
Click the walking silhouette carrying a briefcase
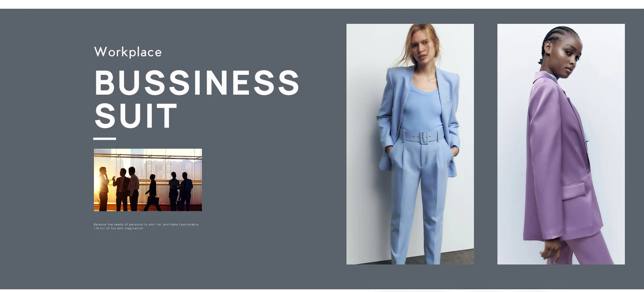(152, 192)
